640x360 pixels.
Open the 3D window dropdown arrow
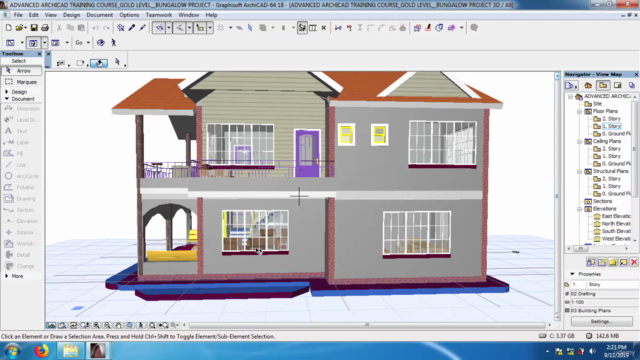[44, 42]
